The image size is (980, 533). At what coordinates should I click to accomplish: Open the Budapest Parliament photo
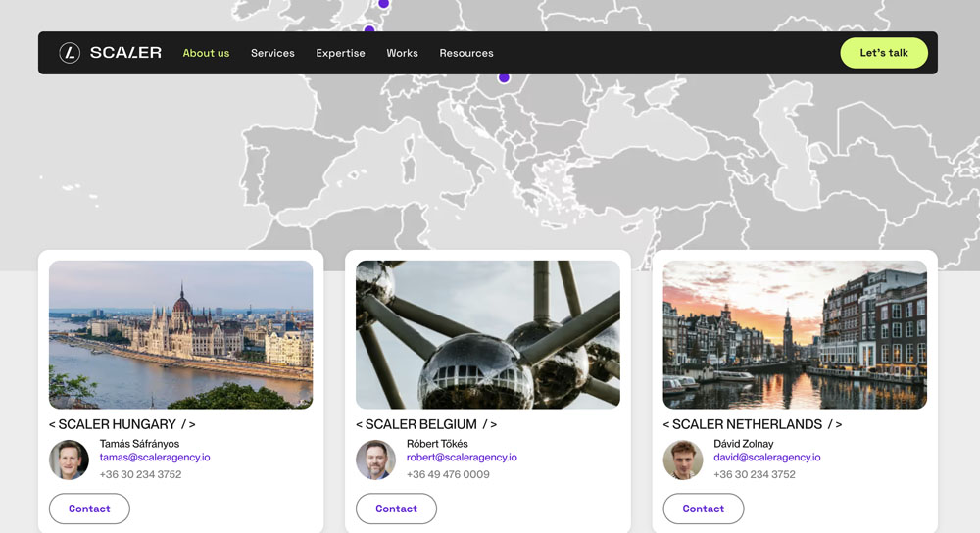pyautogui.click(x=181, y=334)
